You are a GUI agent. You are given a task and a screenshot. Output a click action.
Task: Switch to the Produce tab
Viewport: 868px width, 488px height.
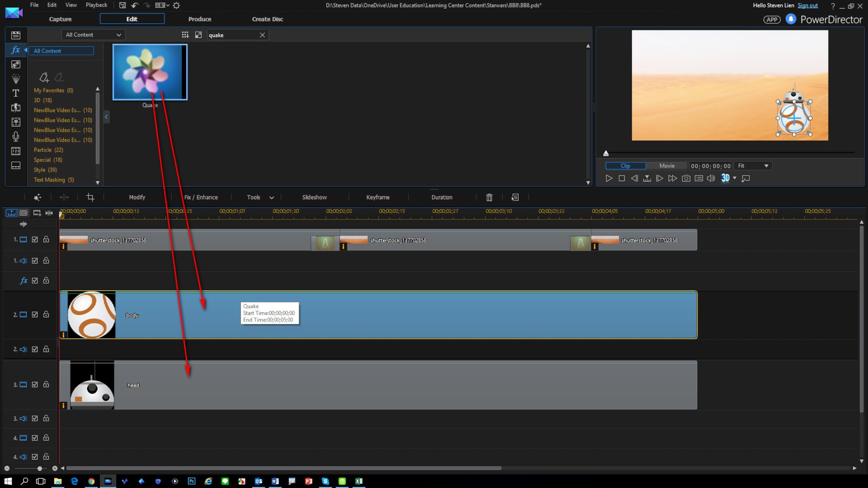point(200,19)
